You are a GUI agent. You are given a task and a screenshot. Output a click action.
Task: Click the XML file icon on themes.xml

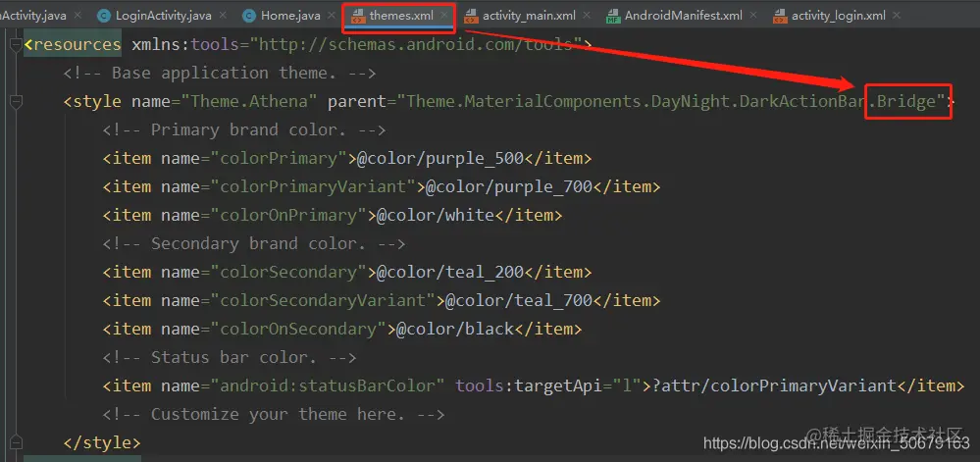click(x=358, y=17)
